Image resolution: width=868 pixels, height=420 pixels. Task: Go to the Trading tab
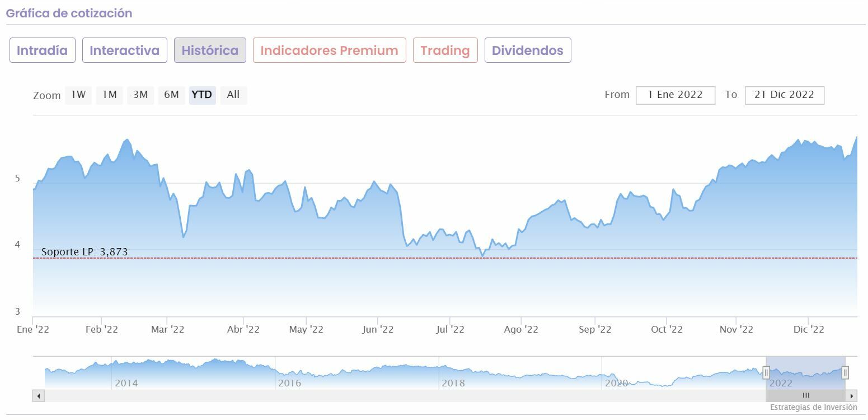tap(445, 50)
